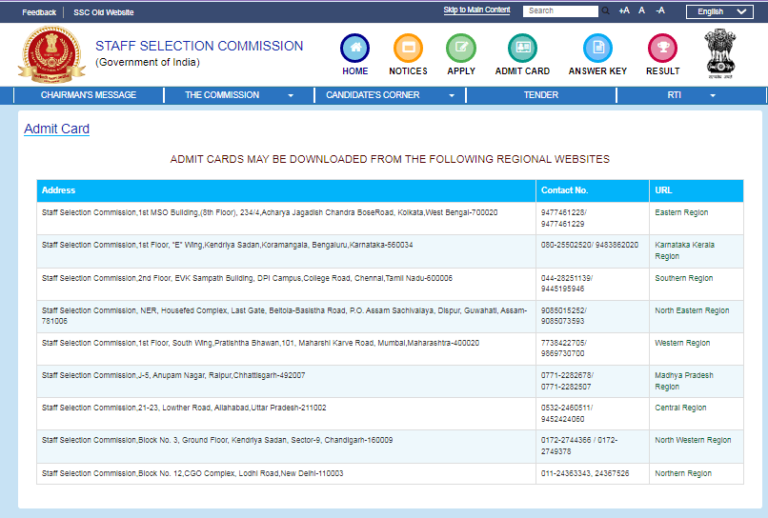Click the Apply icon

[x=461, y=48]
